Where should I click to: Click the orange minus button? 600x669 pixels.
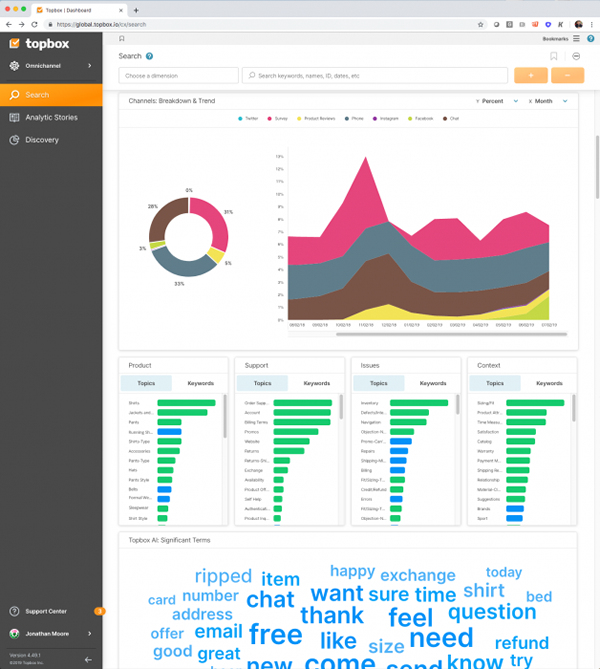(567, 75)
